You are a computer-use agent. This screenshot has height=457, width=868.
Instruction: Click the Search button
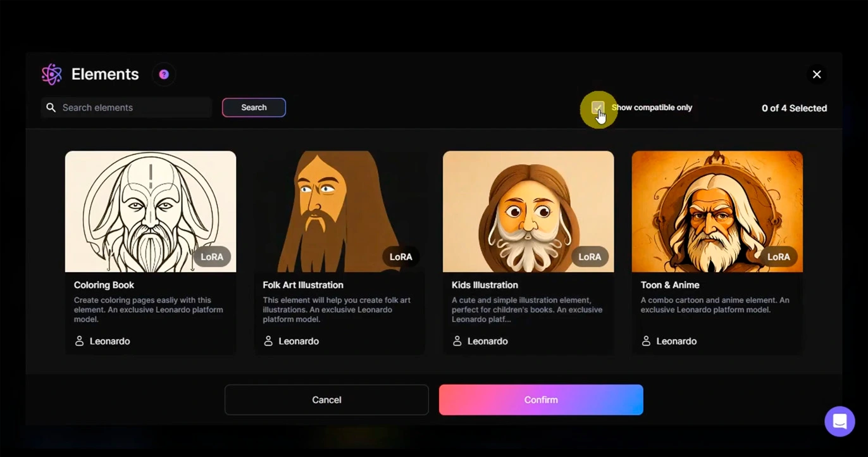[254, 108]
